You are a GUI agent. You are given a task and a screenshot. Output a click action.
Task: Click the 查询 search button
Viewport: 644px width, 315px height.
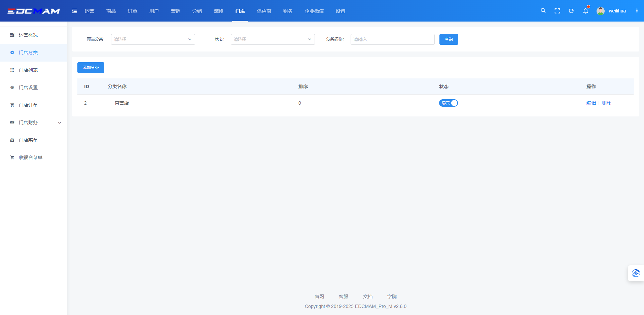point(449,39)
